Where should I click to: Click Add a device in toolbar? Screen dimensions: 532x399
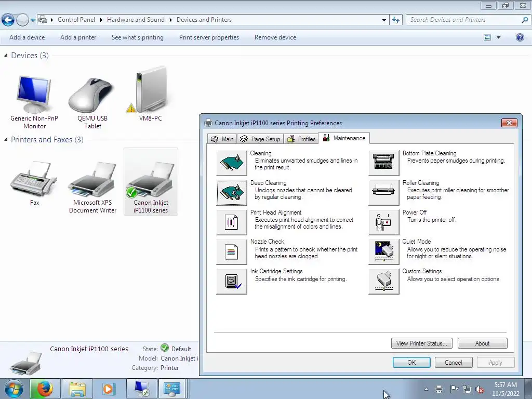[27, 37]
